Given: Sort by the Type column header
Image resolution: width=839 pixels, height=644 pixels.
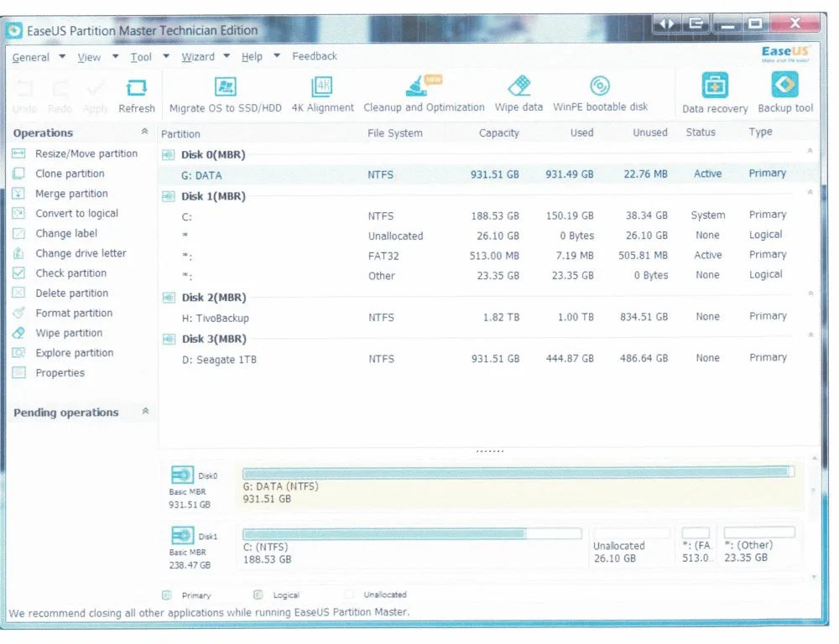Looking at the screenshot, I should tap(760, 132).
